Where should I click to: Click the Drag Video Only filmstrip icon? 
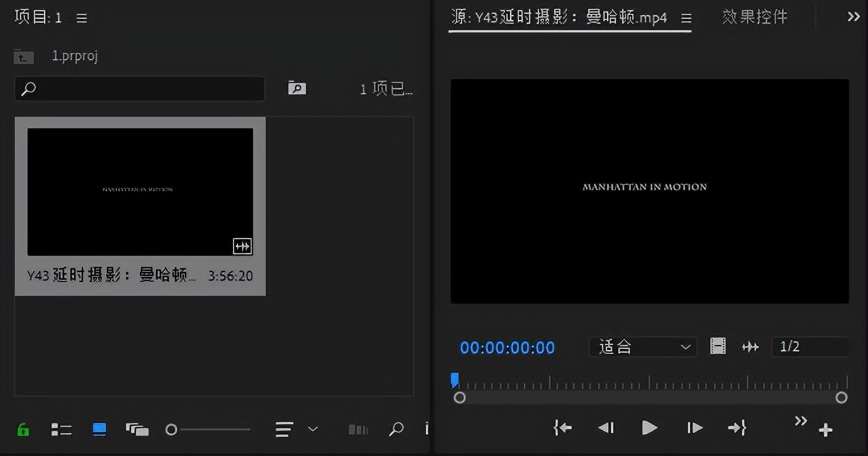[x=718, y=346]
